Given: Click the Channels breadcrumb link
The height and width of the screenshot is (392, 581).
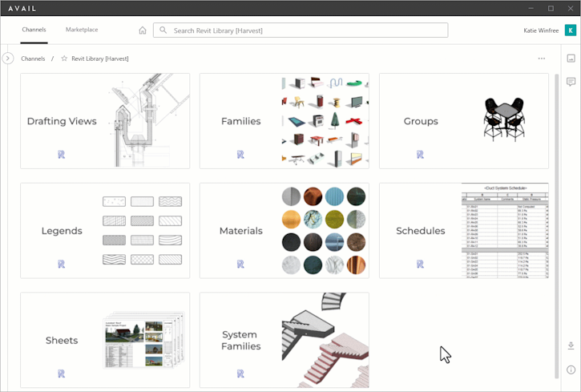Looking at the screenshot, I should [33, 59].
